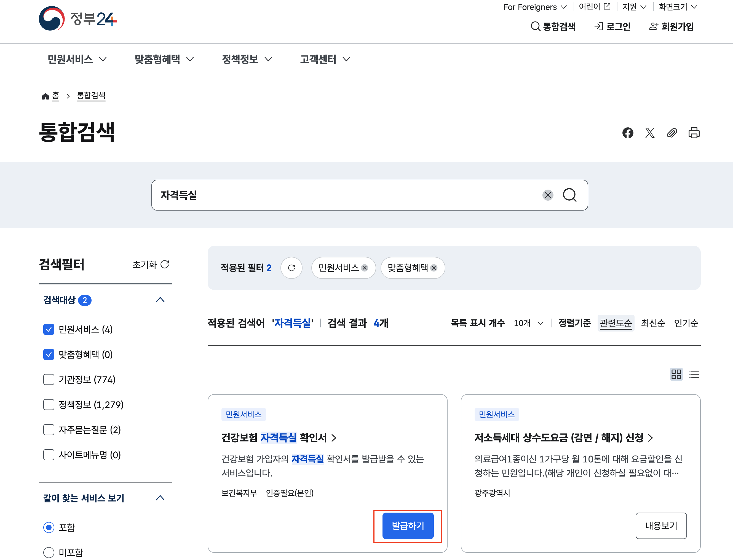Sort results by 최신순

pos(653,323)
